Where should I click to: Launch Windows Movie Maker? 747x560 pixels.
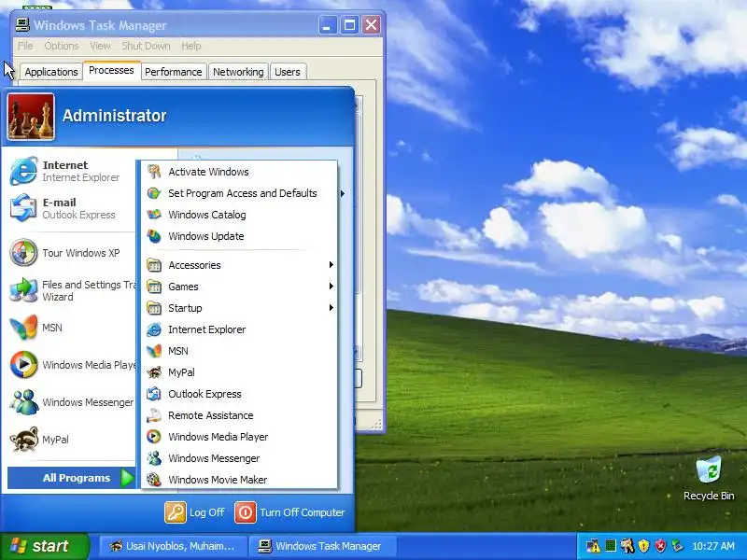click(239, 480)
